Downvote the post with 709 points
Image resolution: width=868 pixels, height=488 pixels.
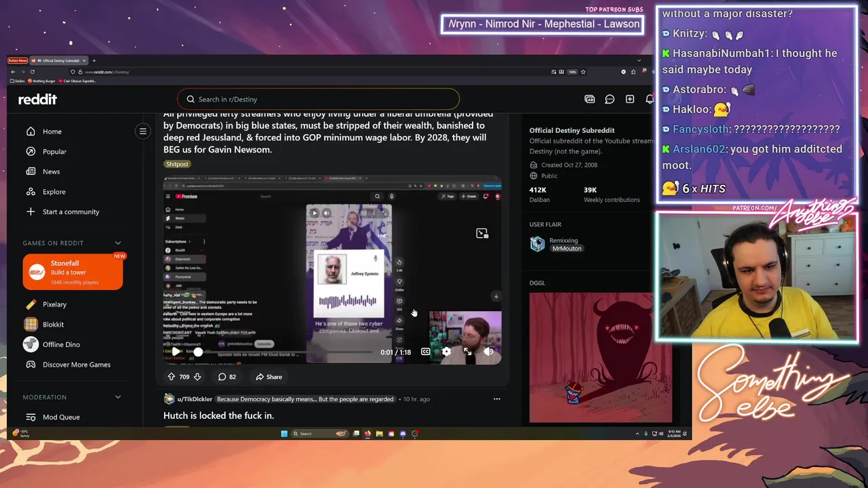[x=197, y=377]
